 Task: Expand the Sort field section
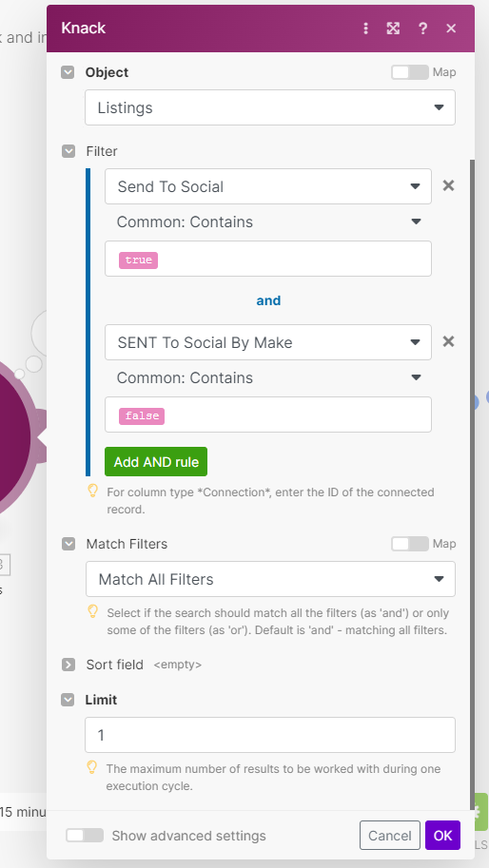pyautogui.click(x=68, y=665)
